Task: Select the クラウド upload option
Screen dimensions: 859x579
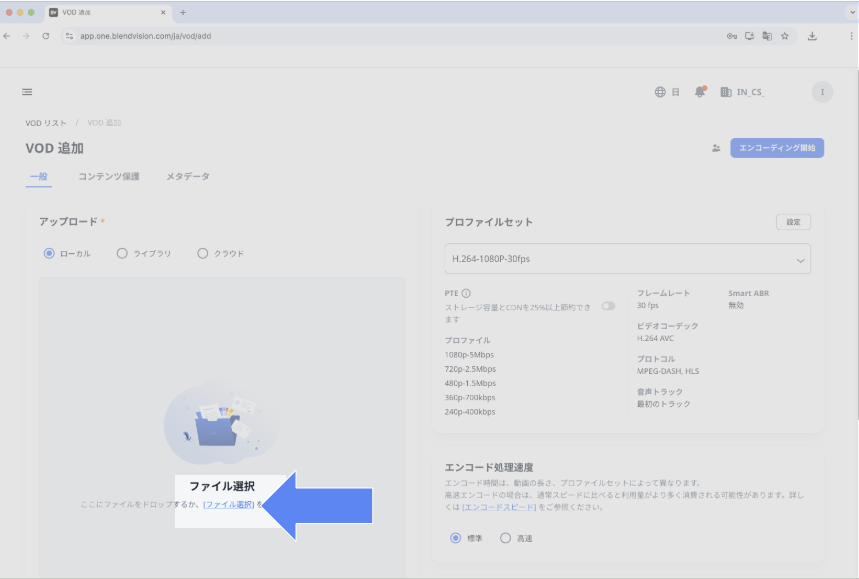Action: 202,254
